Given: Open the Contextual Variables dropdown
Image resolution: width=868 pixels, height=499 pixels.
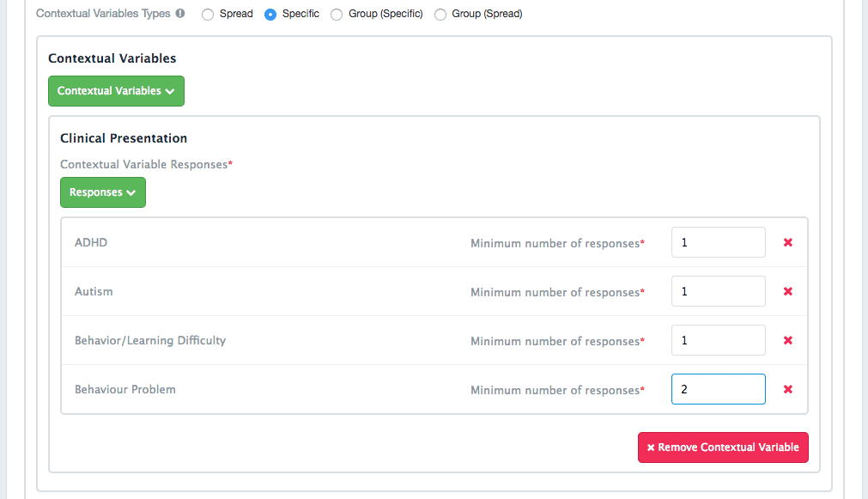Looking at the screenshot, I should [116, 91].
